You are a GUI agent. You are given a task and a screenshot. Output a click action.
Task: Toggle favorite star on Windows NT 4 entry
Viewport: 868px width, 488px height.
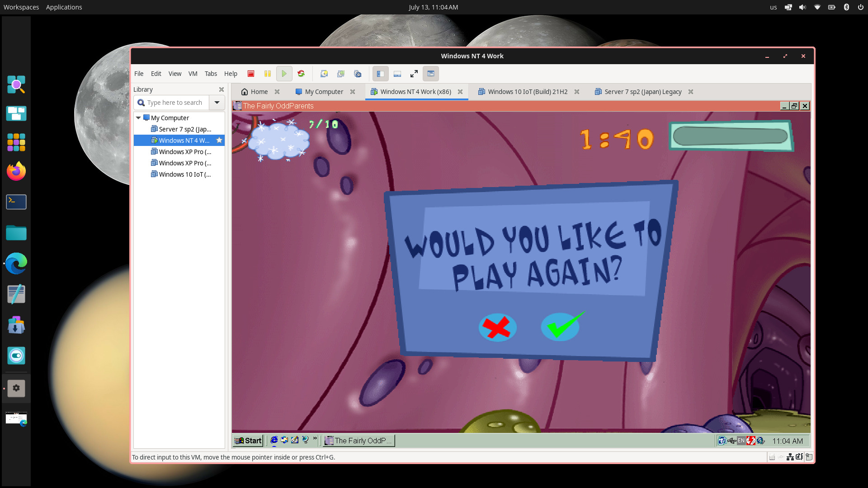tap(219, 141)
